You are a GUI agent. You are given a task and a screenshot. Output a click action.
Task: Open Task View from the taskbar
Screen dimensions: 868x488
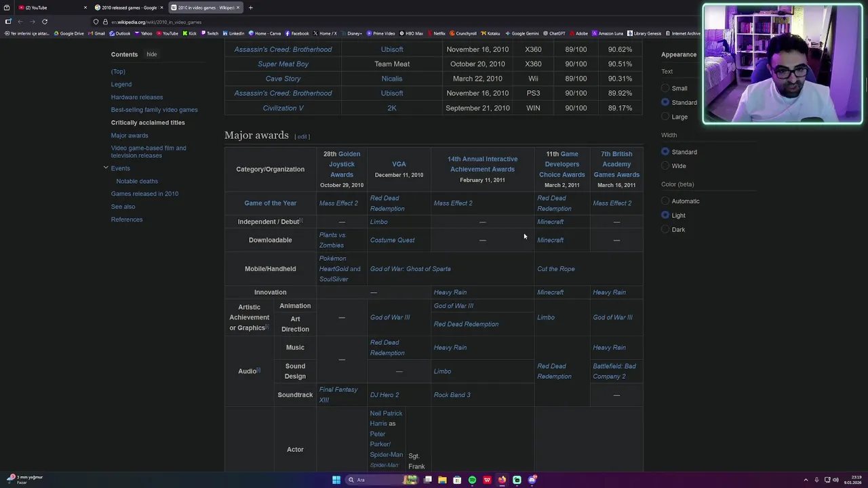tap(428, 480)
